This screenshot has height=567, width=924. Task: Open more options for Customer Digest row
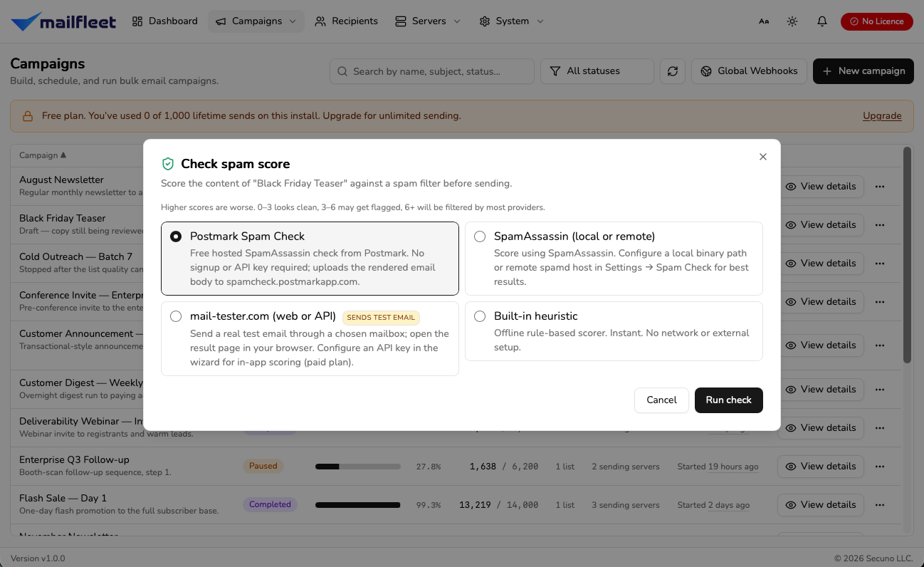(x=880, y=390)
